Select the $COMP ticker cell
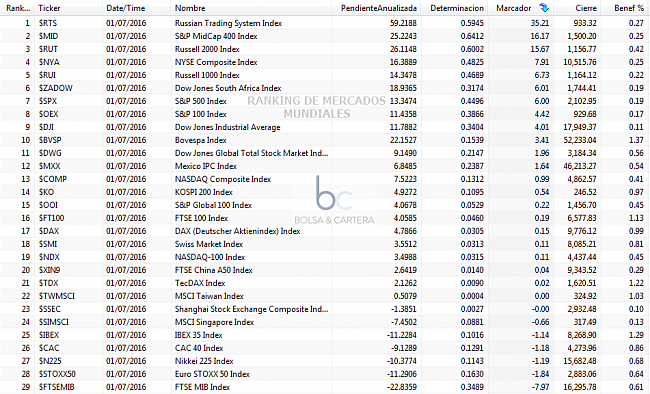The width and height of the screenshot is (650, 394). point(53,179)
